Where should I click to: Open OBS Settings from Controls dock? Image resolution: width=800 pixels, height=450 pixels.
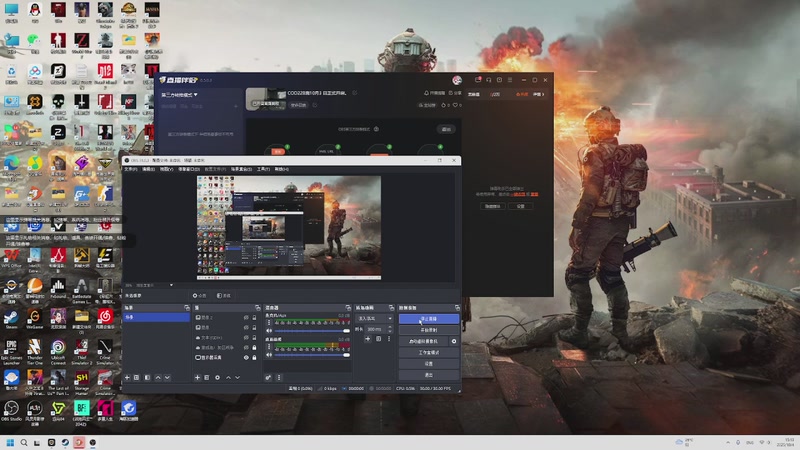(429, 364)
